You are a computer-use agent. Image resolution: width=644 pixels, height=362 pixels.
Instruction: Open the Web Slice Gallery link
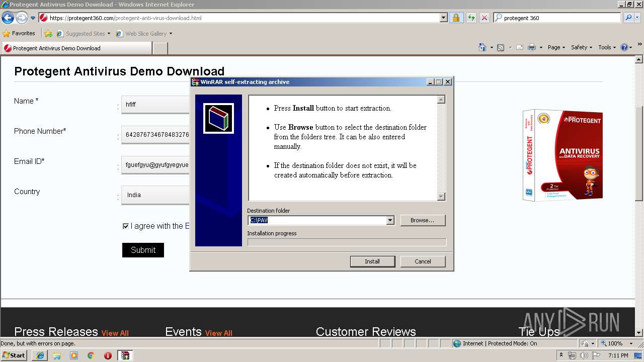[x=144, y=34]
